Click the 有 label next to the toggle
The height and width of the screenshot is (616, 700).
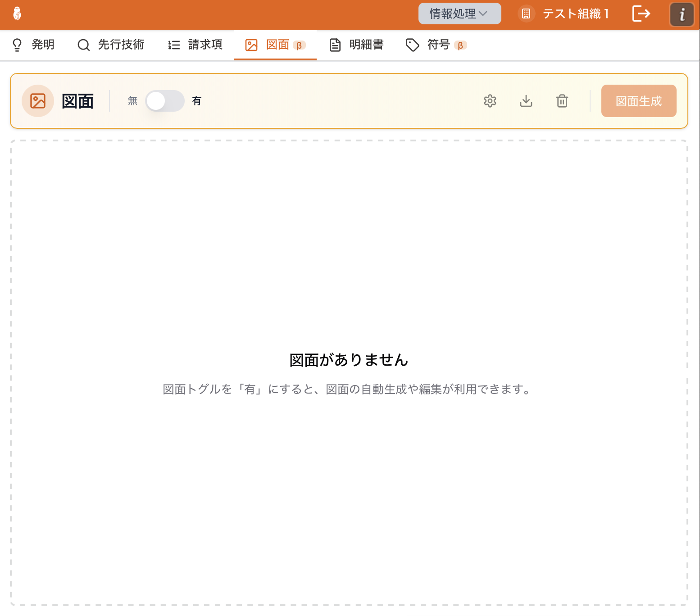coord(196,101)
